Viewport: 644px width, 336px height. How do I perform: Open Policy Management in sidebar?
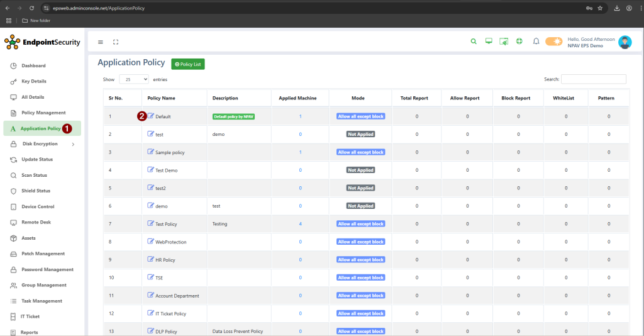(x=43, y=113)
